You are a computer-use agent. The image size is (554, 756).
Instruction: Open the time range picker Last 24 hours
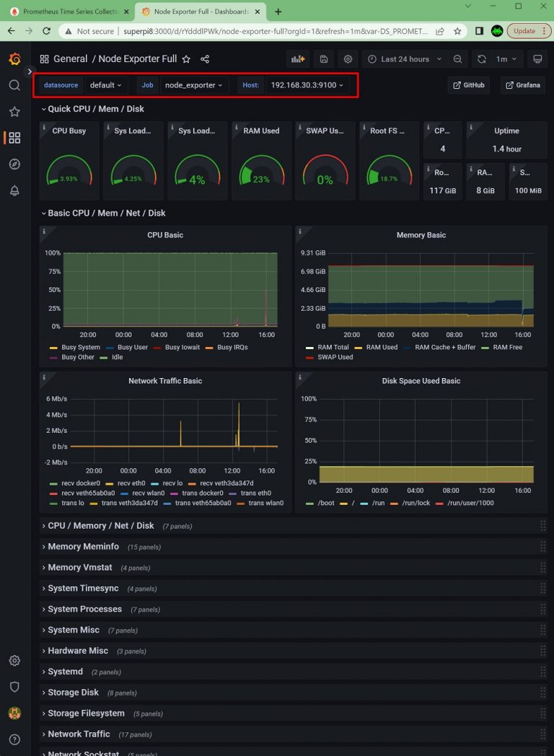[405, 59]
